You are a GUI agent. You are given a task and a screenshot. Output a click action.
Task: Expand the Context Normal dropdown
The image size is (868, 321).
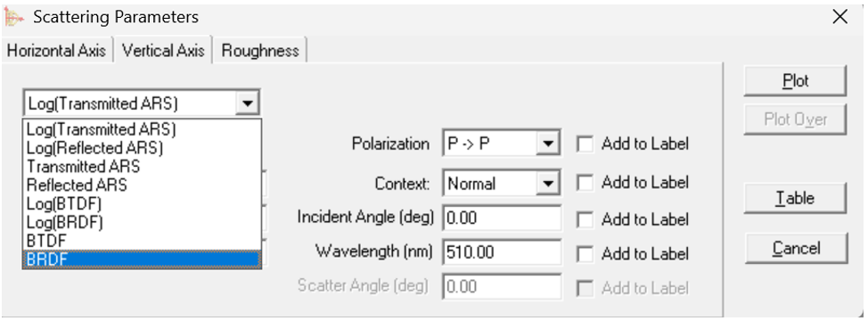[547, 183]
